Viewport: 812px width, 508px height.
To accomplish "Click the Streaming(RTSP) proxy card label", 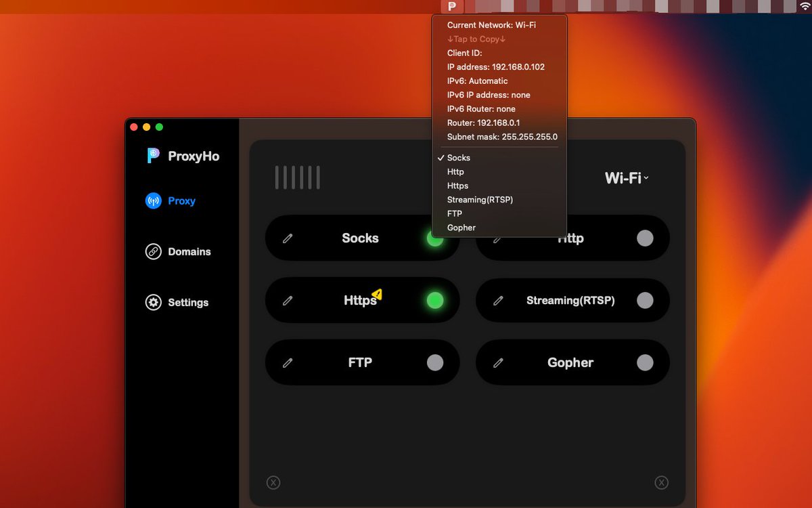I will [x=570, y=300].
